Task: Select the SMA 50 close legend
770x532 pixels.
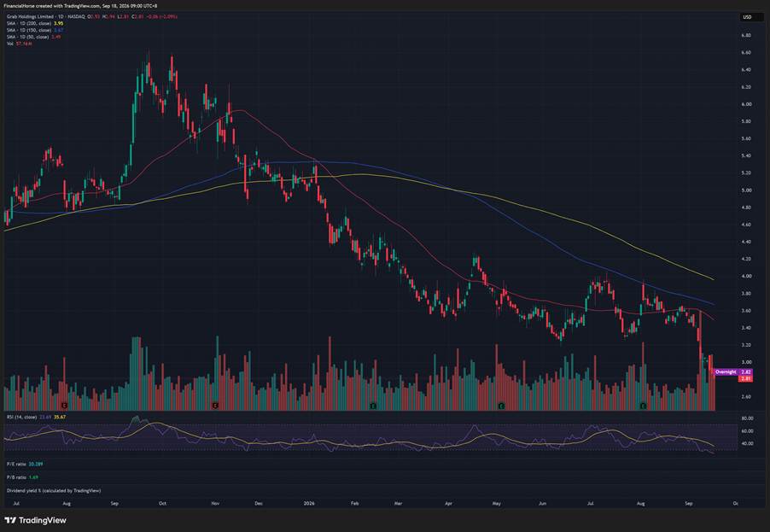Action: click(x=34, y=37)
